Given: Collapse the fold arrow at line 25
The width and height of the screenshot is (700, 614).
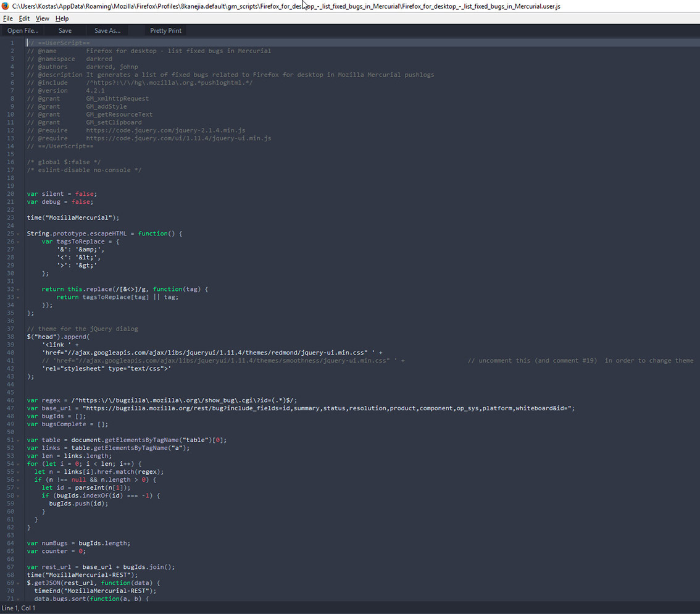Looking at the screenshot, I should 18,233.
